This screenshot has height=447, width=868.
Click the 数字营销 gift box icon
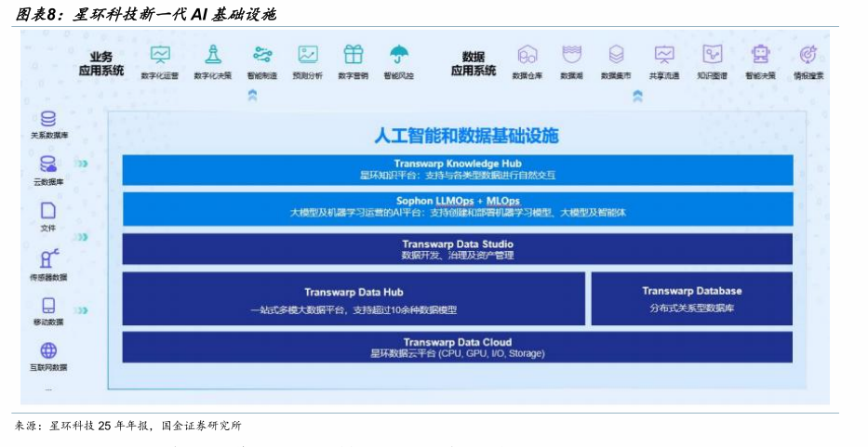tap(354, 54)
